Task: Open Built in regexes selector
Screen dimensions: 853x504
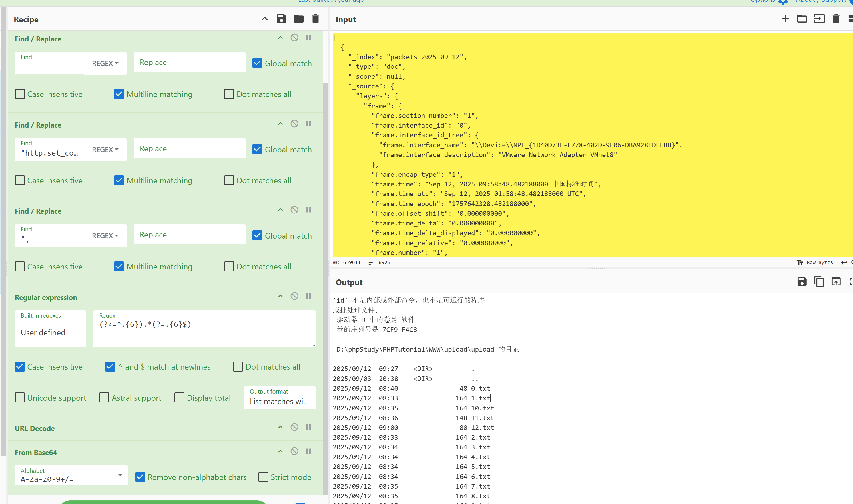Action: pyautogui.click(x=50, y=329)
